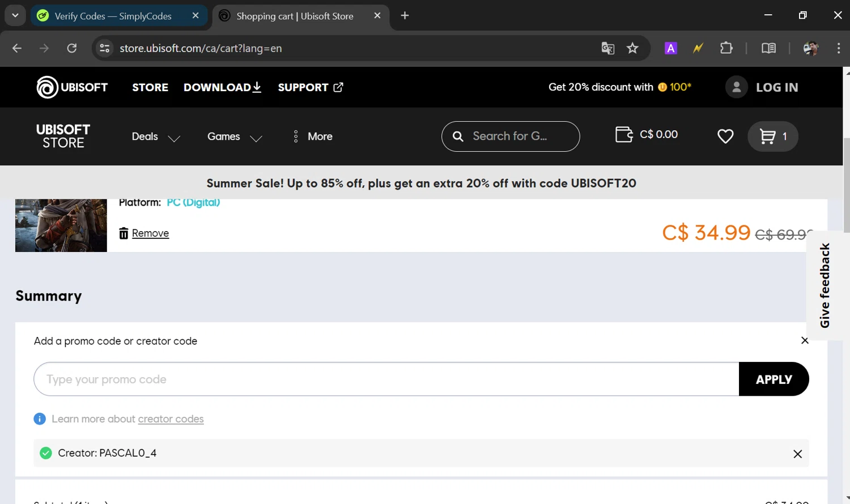The width and height of the screenshot is (850, 504).
Task: Switch to the Verify Codes SimplyCodes tab
Action: coord(119,16)
